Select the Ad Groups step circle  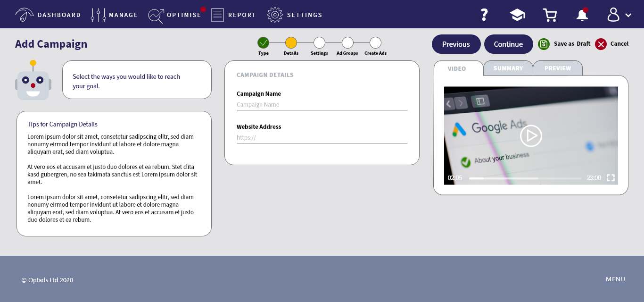point(347,43)
